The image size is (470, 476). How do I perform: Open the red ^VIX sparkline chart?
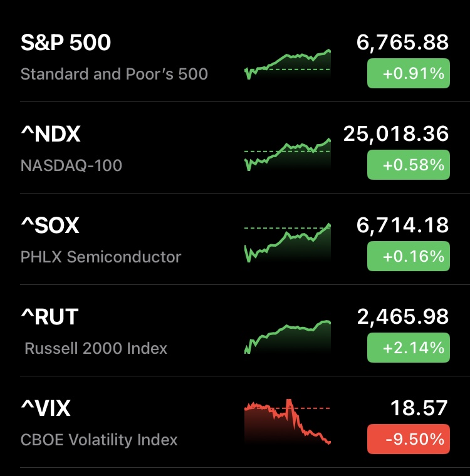[287, 421]
